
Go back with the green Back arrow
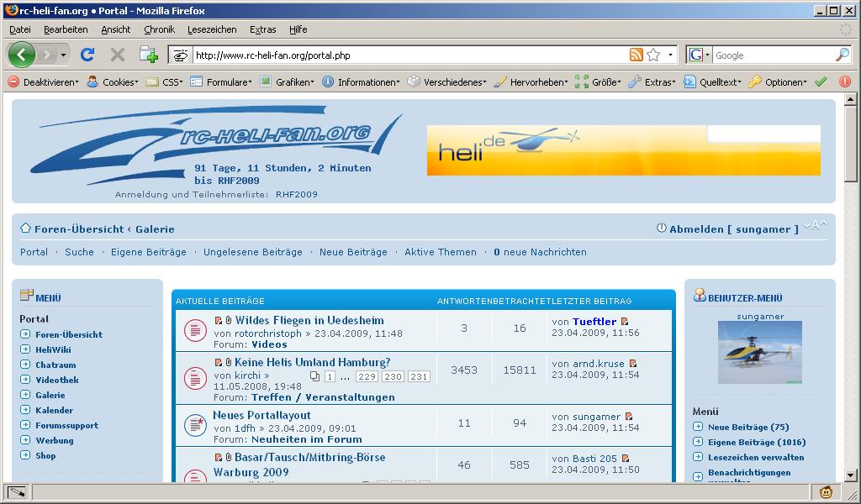point(21,55)
